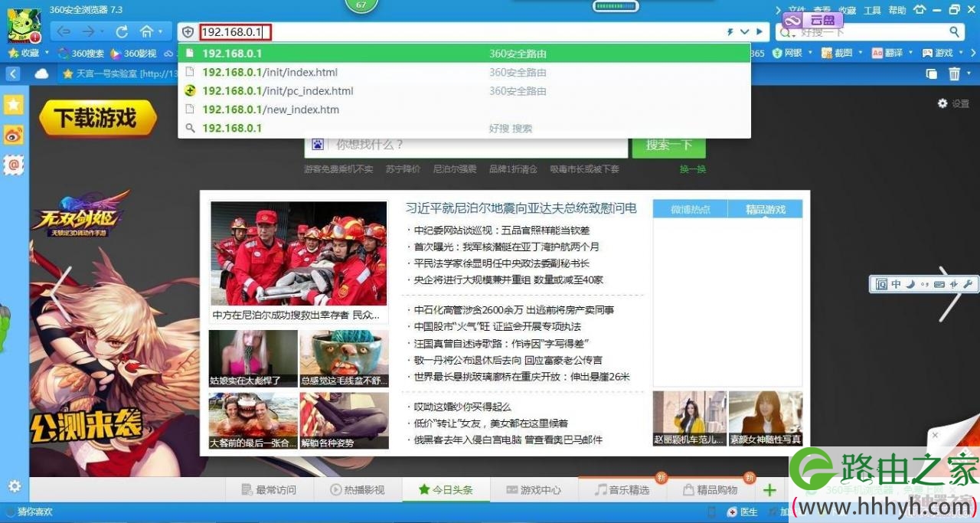Open the 360搜索 bookmark
The height and width of the screenshot is (523, 980).
point(82,53)
